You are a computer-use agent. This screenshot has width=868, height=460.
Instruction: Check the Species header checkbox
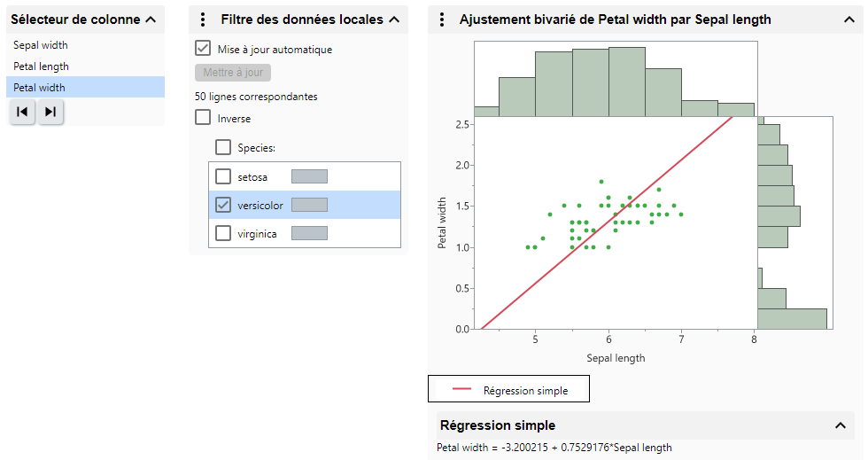point(223,148)
